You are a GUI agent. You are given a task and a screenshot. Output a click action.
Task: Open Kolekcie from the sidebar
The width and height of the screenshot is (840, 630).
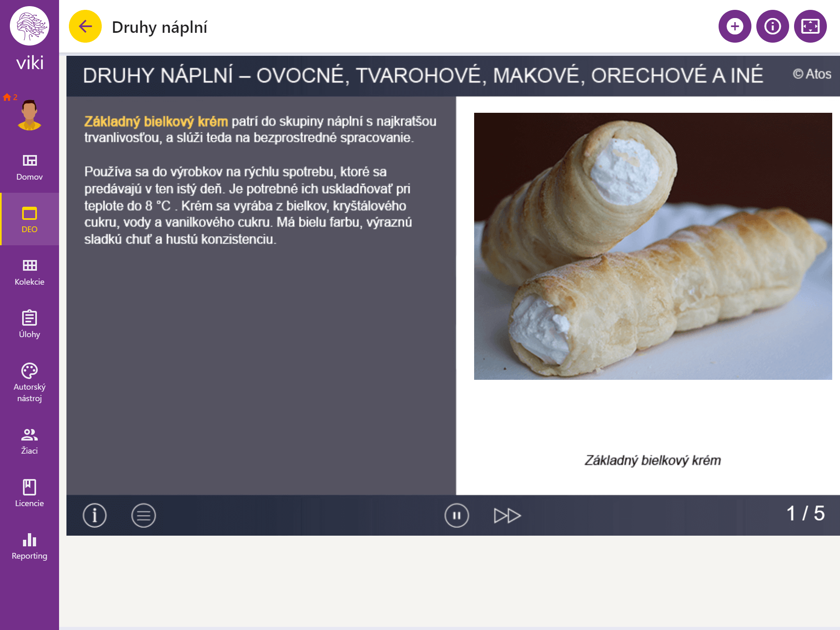pyautogui.click(x=30, y=272)
